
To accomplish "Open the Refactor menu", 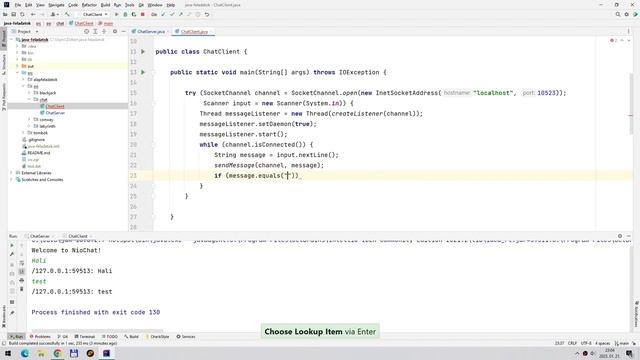I will click(x=89, y=5).
